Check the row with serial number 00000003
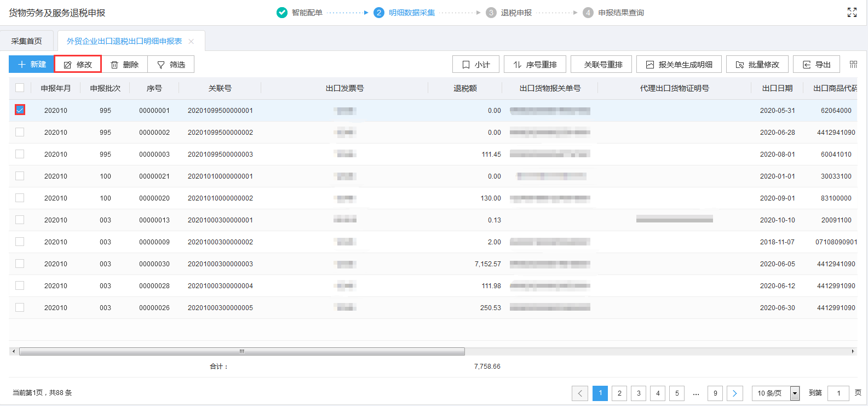 20,154
